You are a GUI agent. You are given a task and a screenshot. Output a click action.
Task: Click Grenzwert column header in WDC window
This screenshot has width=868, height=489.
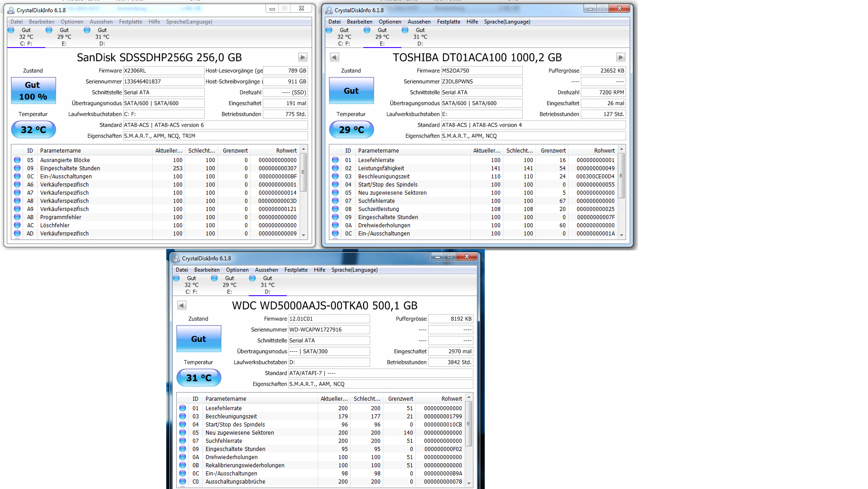point(400,399)
